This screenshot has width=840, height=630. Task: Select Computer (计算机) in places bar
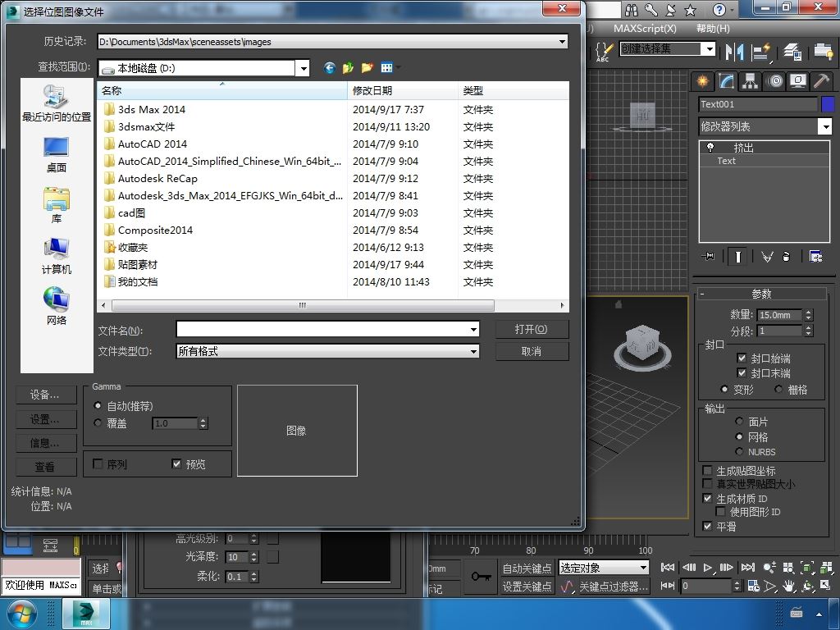(57, 256)
